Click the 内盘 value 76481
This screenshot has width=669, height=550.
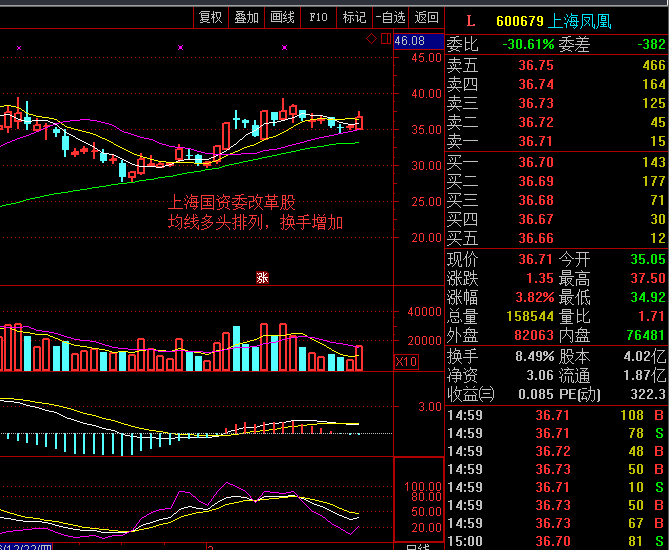(646, 335)
